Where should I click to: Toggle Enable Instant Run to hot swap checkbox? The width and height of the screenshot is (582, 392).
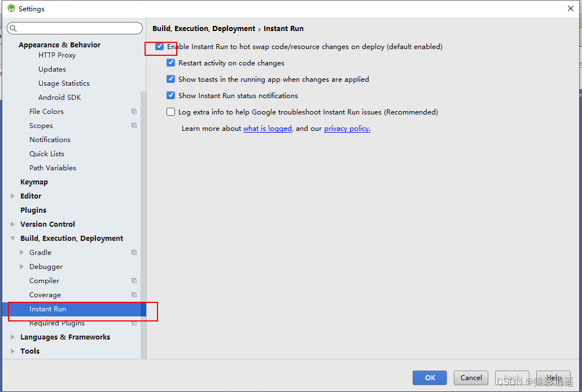(159, 46)
